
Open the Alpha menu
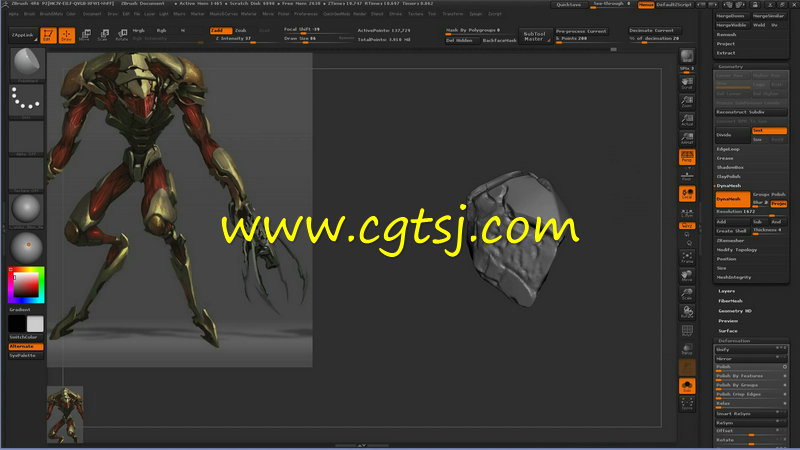[13, 14]
